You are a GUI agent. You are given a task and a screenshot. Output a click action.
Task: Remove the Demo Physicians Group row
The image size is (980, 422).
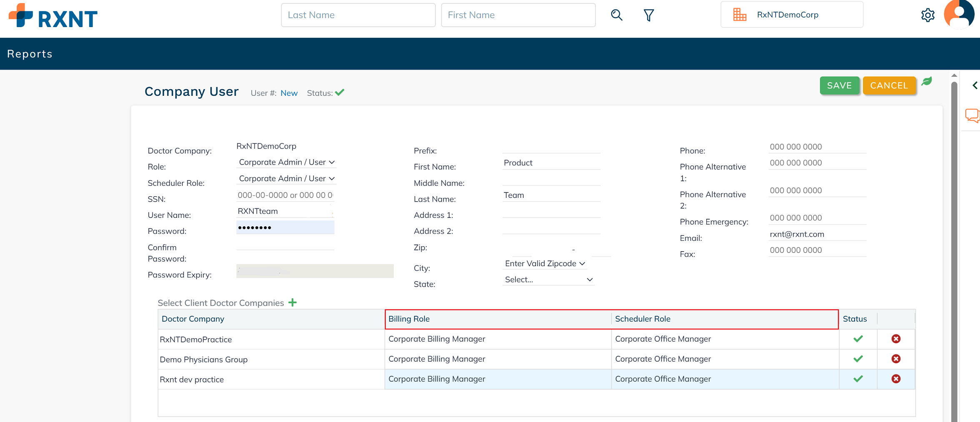coord(896,359)
